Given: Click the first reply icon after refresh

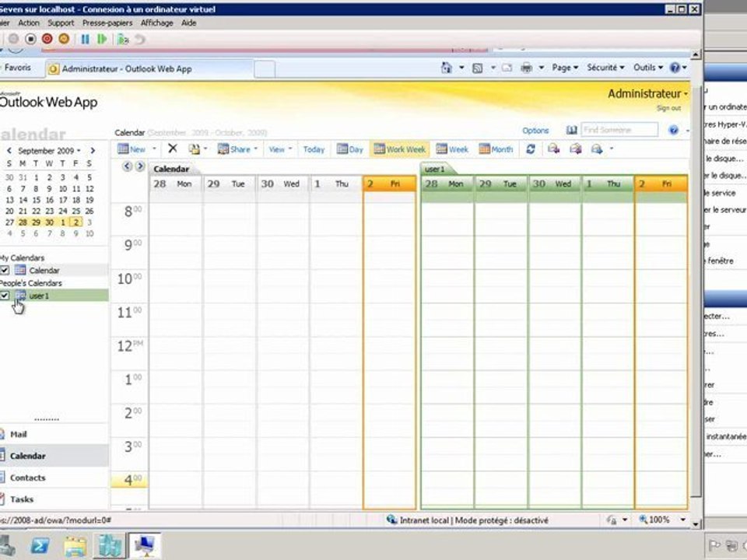Looking at the screenshot, I should pyautogui.click(x=553, y=149).
